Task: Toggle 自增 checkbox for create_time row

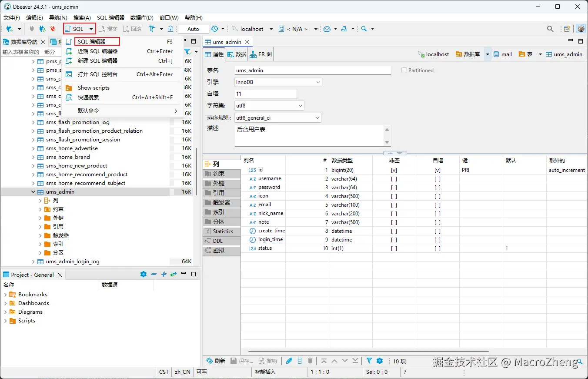Action: pyautogui.click(x=438, y=231)
